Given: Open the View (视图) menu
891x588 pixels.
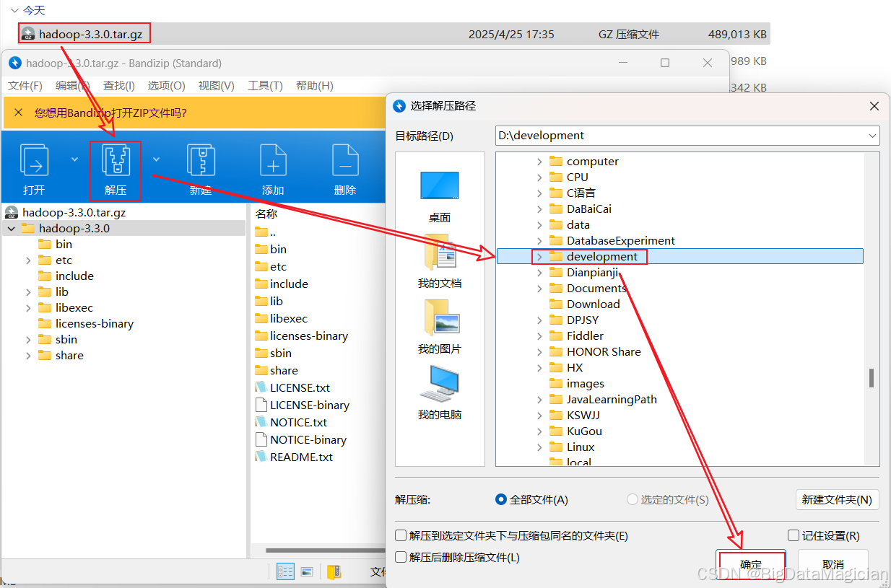Looking at the screenshot, I should (x=217, y=86).
